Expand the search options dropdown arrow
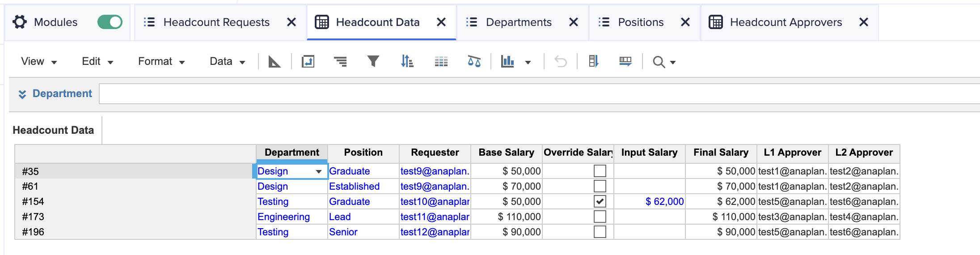 (673, 63)
